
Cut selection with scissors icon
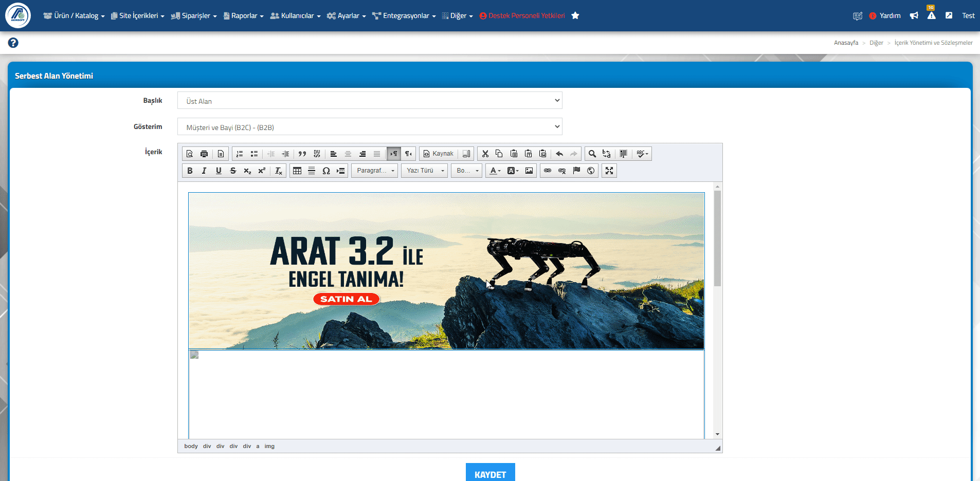coord(485,154)
